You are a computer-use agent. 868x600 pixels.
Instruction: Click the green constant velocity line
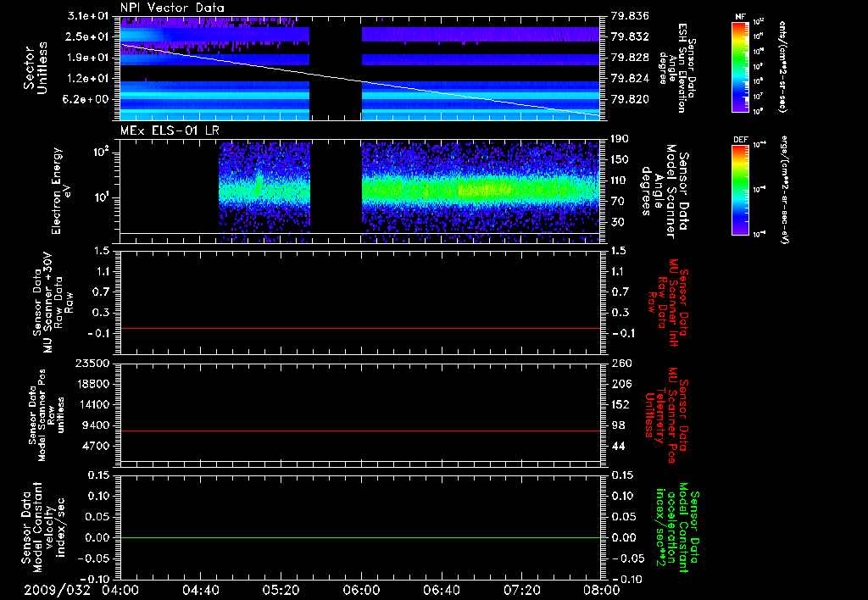(x=359, y=538)
